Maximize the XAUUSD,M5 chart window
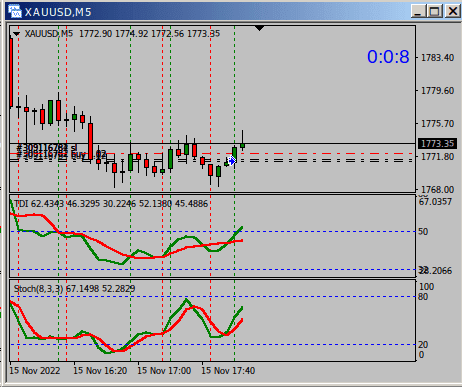Screen dimensions: 462x387 [x=435, y=11]
